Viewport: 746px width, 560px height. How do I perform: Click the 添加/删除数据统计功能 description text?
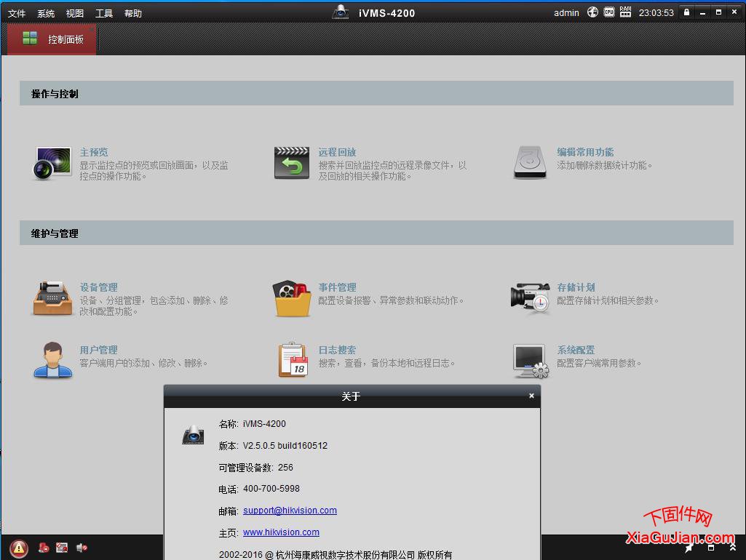click(x=605, y=165)
